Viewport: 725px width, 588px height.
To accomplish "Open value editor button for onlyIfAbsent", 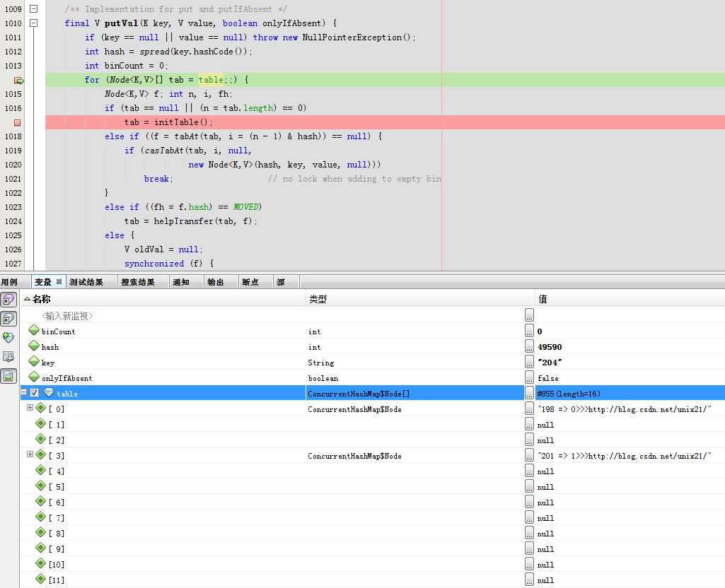I will tap(529, 377).
